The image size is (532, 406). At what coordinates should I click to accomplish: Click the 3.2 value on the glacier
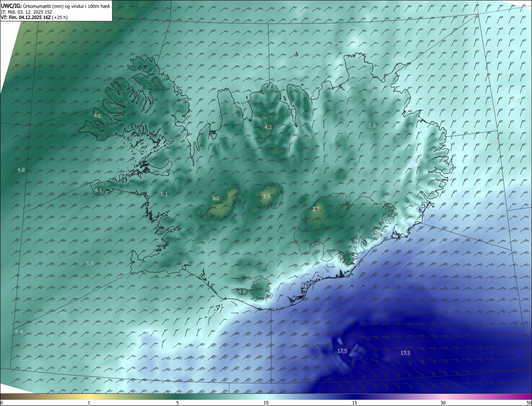click(216, 198)
